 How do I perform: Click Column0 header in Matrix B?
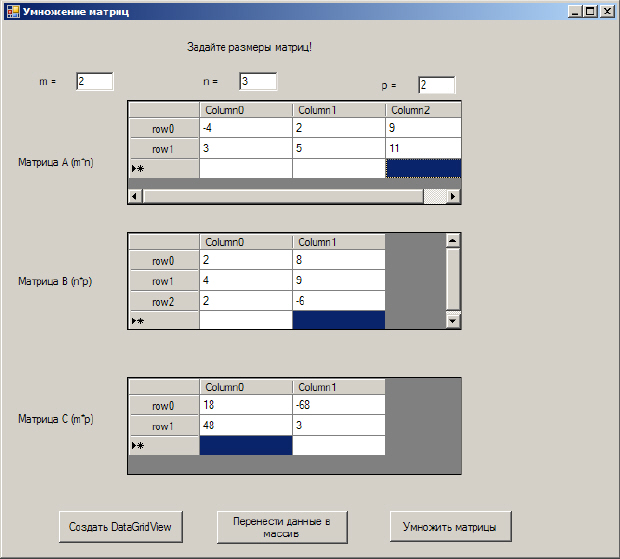(x=246, y=242)
